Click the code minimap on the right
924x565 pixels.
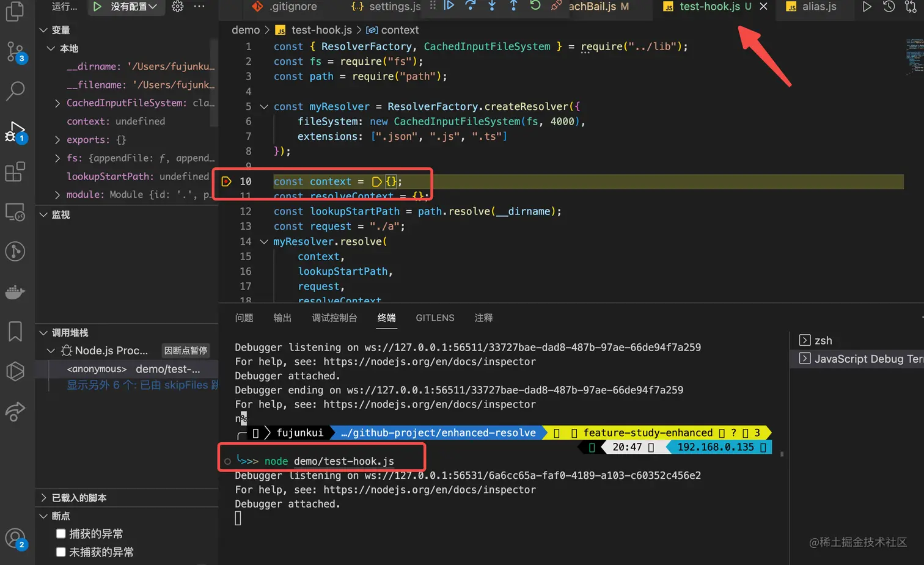(x=914, y=55)
